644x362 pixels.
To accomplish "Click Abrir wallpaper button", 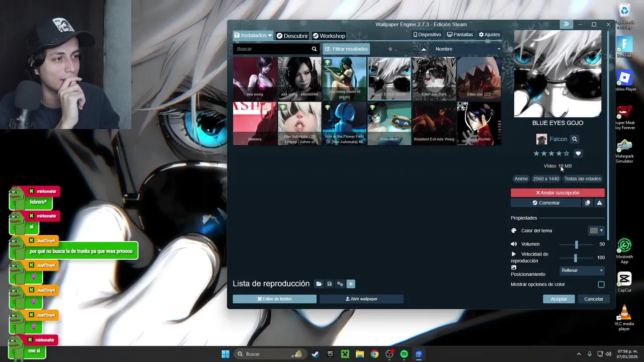I will point(361,299).
